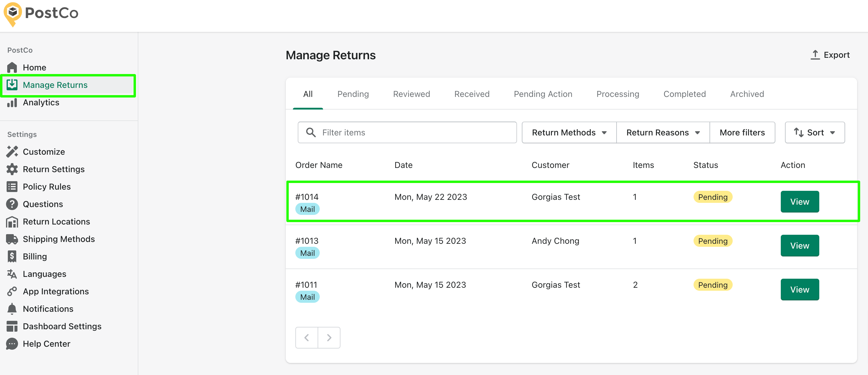Switch to the Reviewed tab

tap(411, 94)
